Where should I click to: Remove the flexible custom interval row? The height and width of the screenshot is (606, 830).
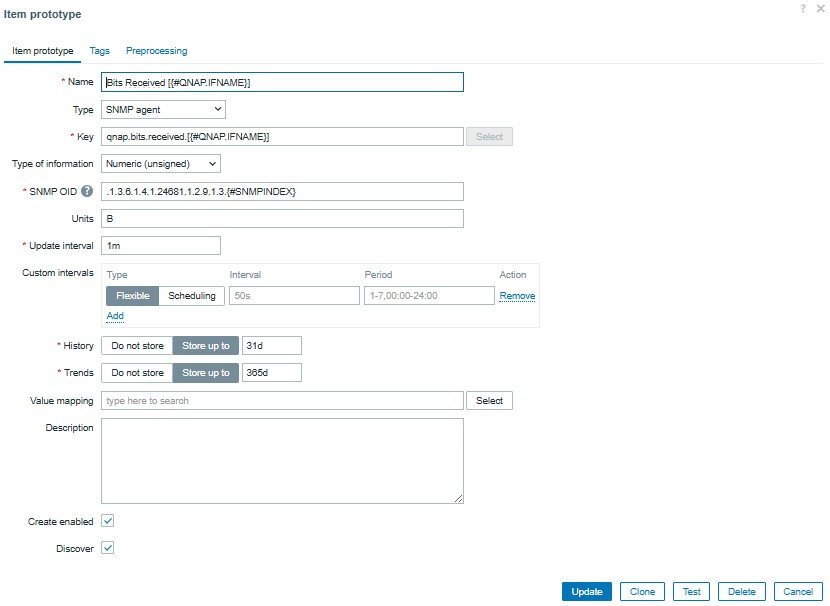click(x=517, y=296)
